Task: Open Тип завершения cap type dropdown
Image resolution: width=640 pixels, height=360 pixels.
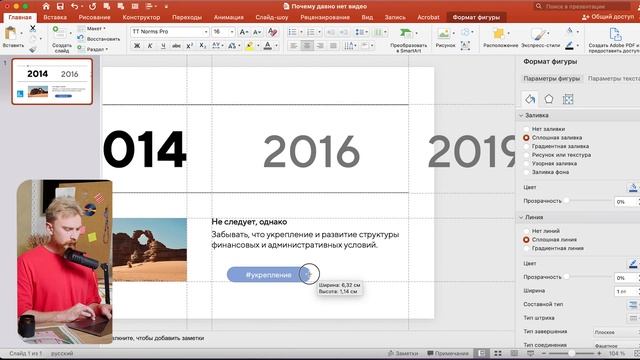Action: [616, 332]
